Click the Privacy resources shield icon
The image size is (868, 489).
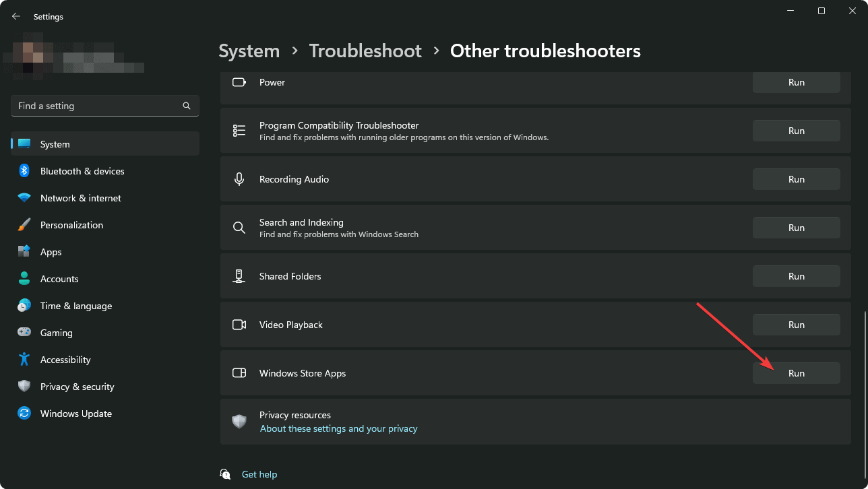click(239, 421)
